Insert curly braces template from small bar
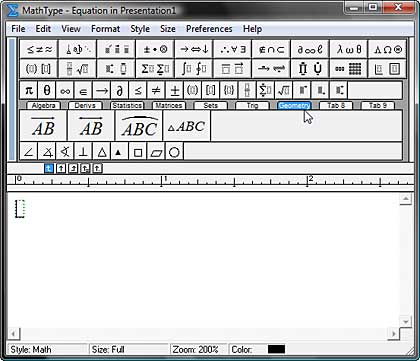This screenshot has height=361, width=420. pos(229,90)
